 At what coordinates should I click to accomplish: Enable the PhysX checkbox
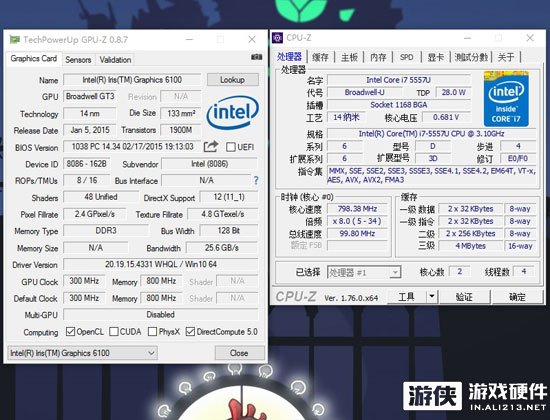(152, 332)
